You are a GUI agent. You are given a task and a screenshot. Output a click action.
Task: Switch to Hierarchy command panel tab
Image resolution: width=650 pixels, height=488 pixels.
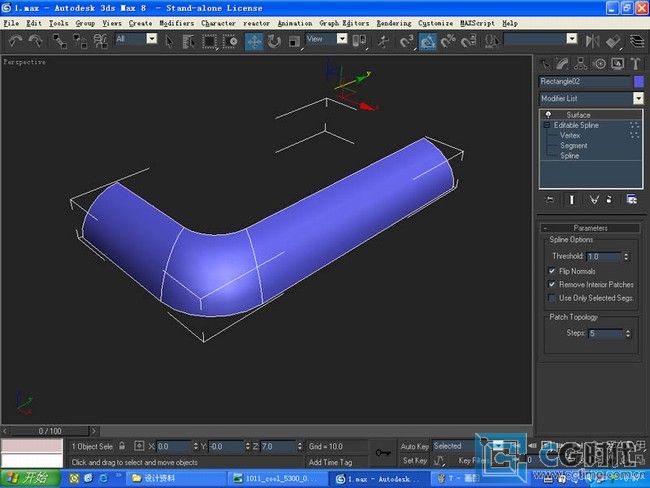click(580, 63)
